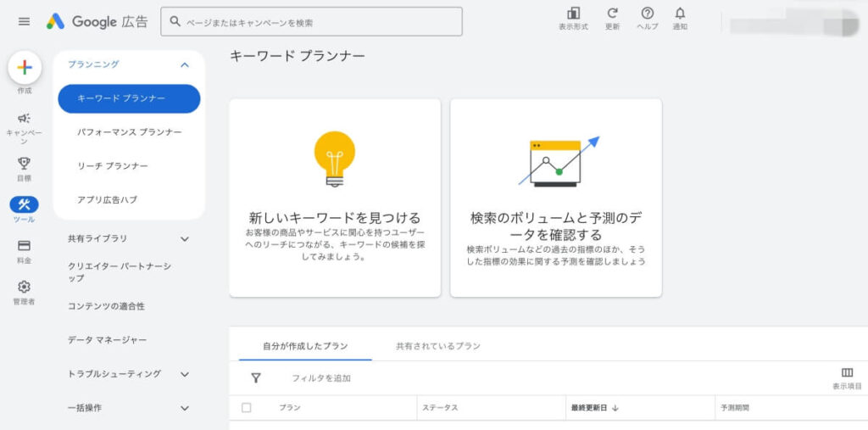Focus the ページまたはキャンペーンを検索 search field
This screenshot has height=430, width=868.
[x=311, y=21]
